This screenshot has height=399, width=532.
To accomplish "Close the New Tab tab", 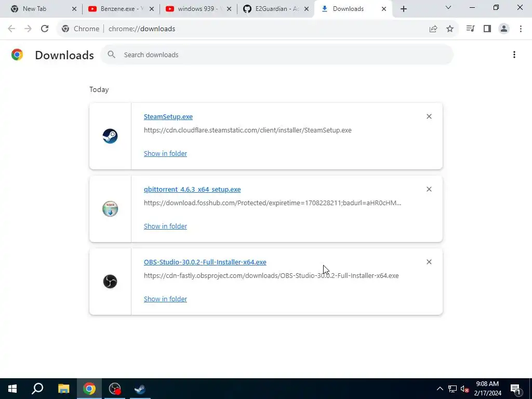I will click(x=74, y=9).
